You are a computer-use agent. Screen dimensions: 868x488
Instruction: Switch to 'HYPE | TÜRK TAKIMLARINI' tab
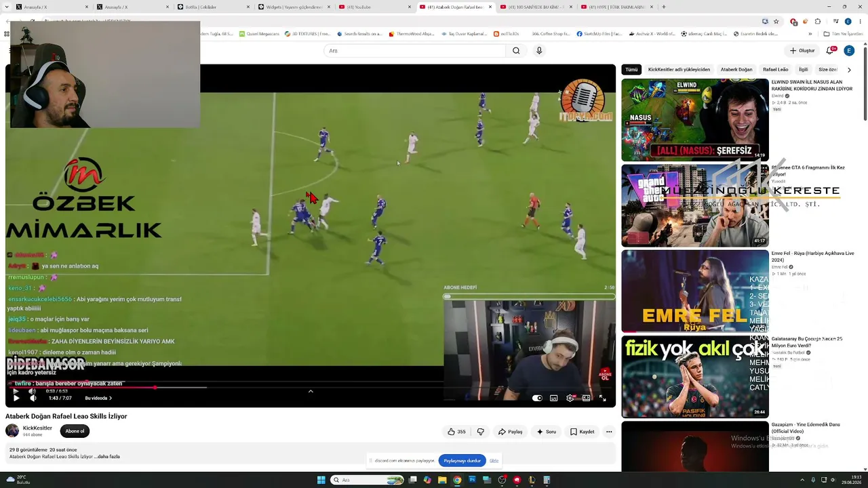click(x=616, y=7)
